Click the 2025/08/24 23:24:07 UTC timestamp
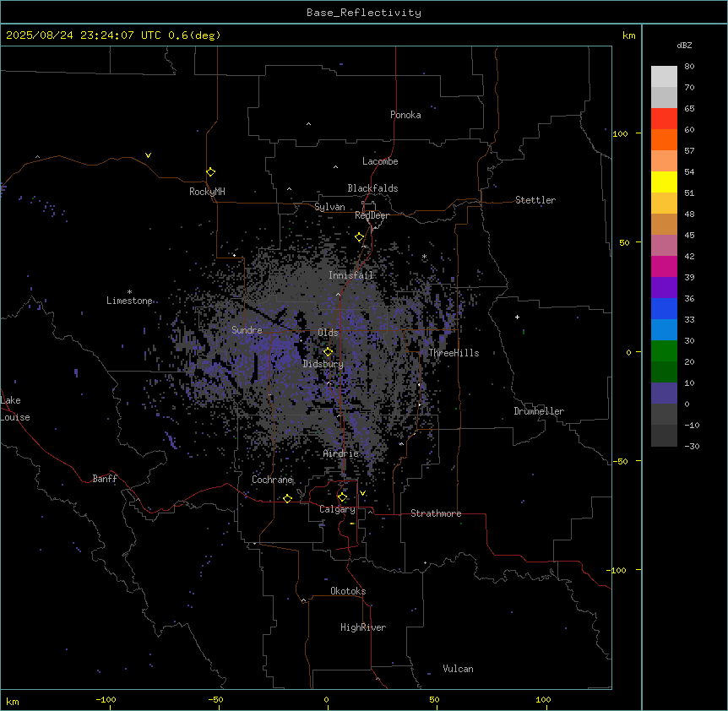Viewport: 728px width, 711px height. point(84,35)
